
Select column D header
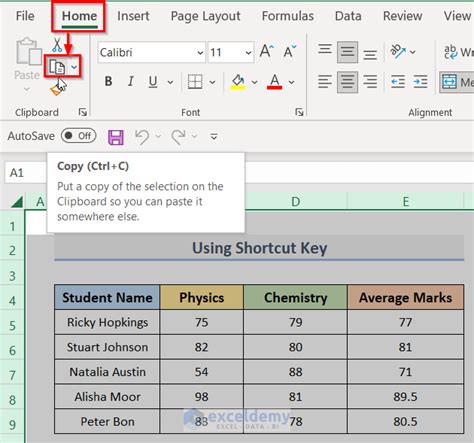tap(296, 201)
